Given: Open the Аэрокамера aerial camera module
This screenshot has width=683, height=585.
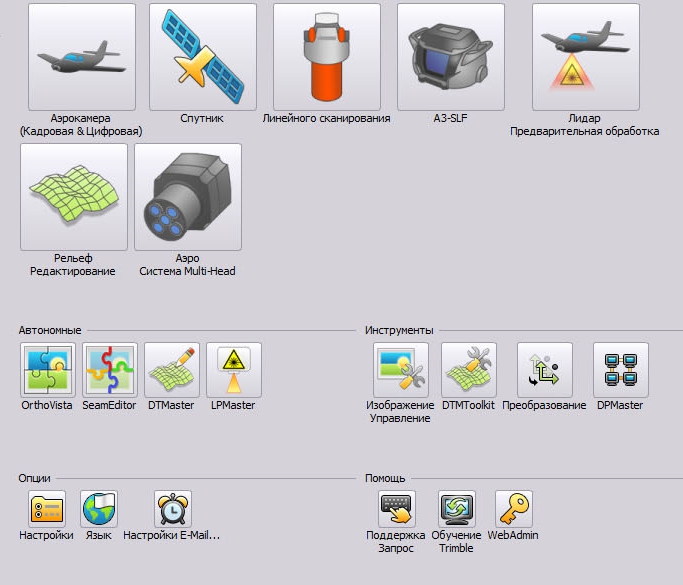Looking at the screenshot, I should tap(82, 56).
